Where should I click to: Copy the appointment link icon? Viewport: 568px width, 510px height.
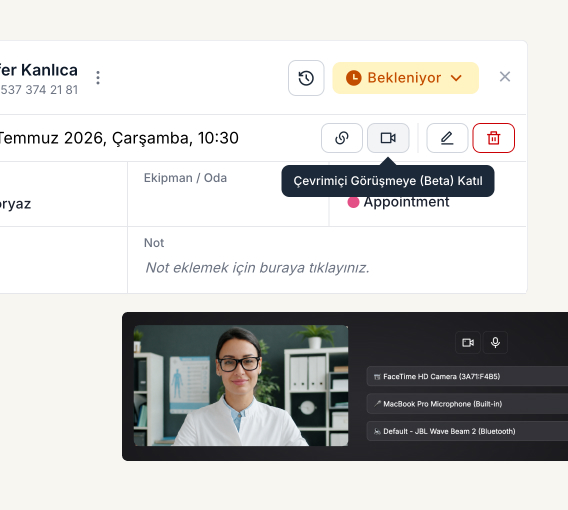(342, 138)
